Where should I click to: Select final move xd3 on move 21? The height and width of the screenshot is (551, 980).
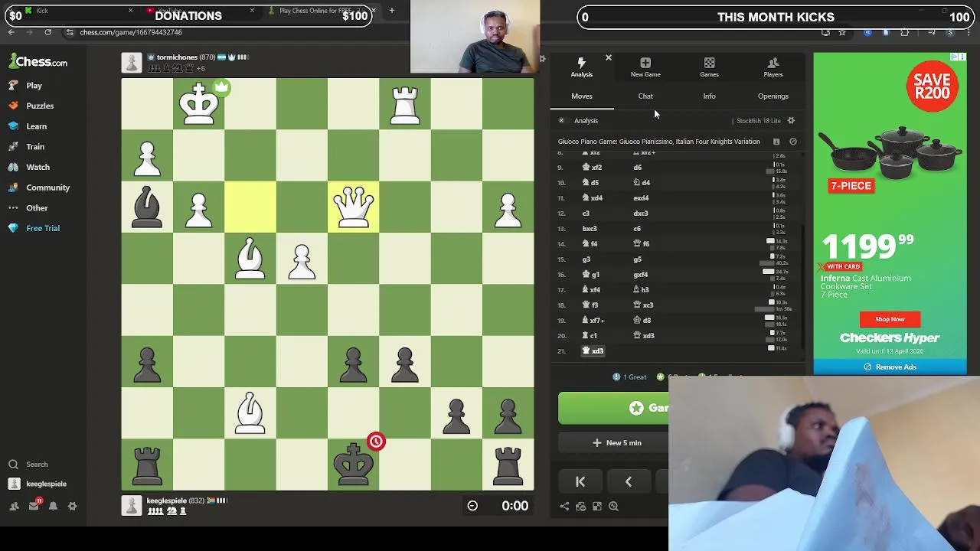pos(593,351)
